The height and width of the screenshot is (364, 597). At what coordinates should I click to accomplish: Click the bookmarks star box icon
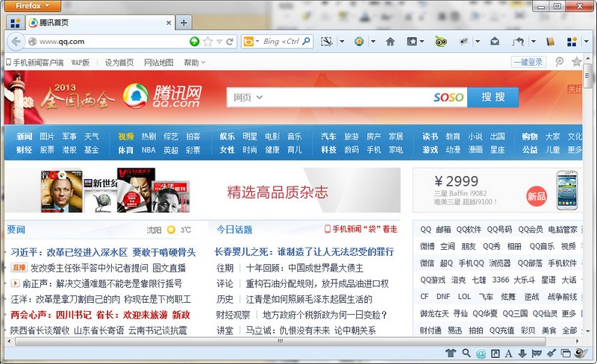pos(412,42)
